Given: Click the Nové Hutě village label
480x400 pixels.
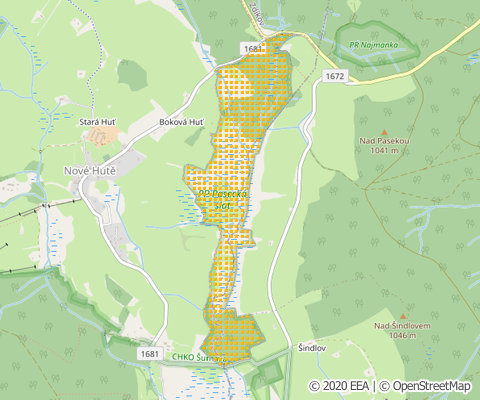Looking at the screenshot, I should (x=90, y=171).
